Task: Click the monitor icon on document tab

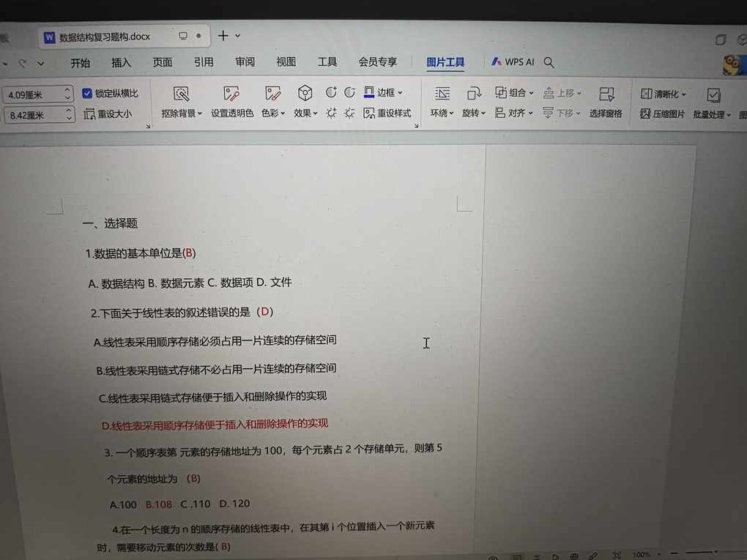Action: click(183, 36)
